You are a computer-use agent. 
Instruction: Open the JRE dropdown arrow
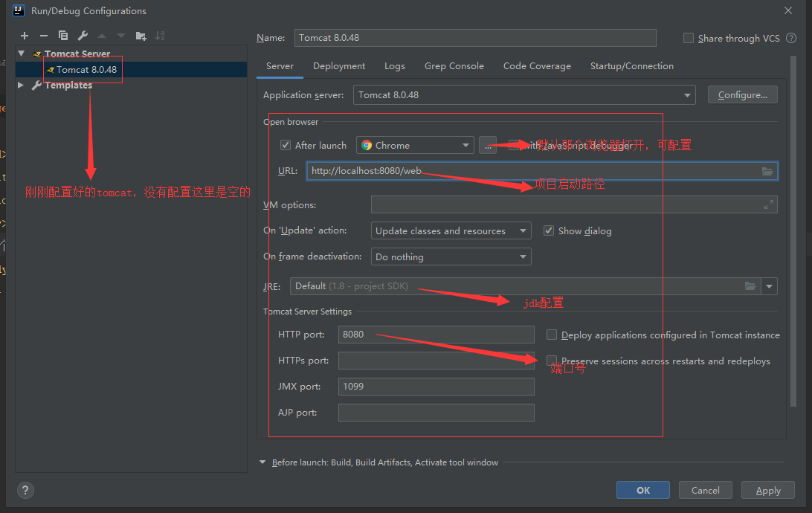(x=769, y=286)
